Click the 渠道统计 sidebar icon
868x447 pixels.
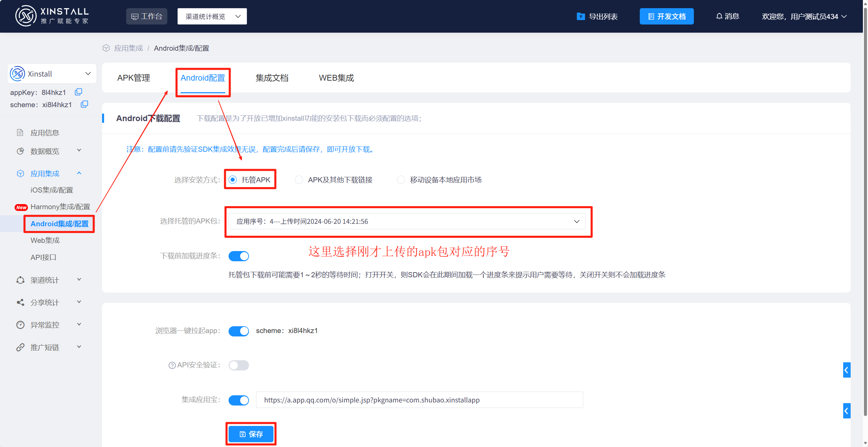(x=20, y=280)
